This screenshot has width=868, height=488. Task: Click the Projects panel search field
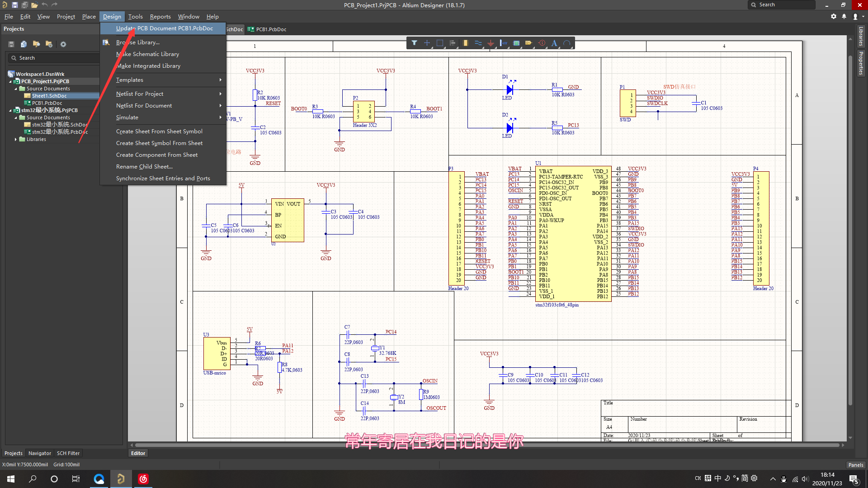[53, 58]
